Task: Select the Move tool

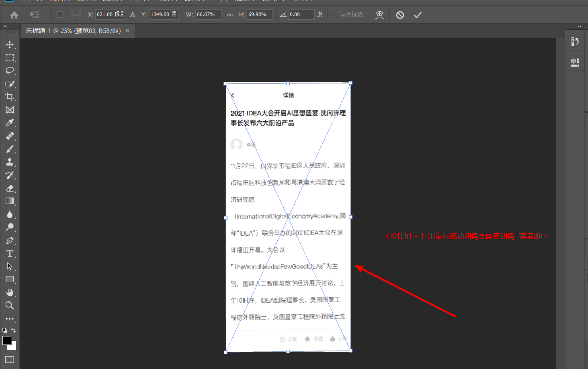Action: [x=10, y=45]
